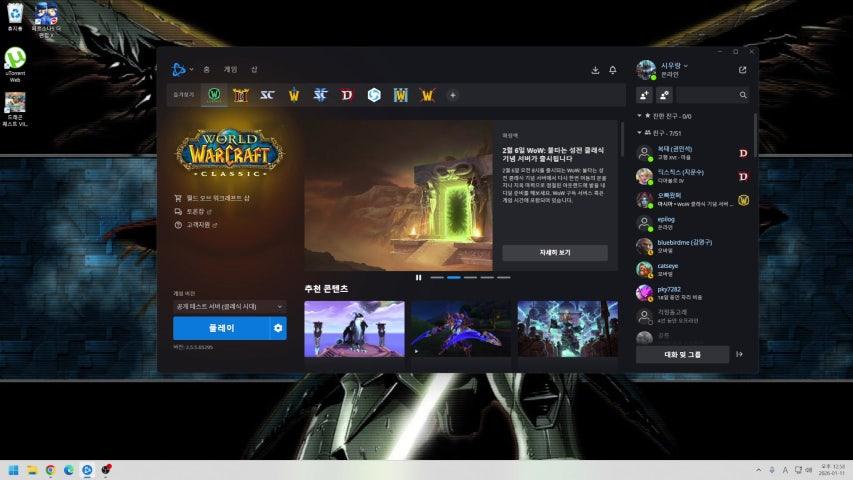Open the 토론장 forums link

click(x=193, y=211)
